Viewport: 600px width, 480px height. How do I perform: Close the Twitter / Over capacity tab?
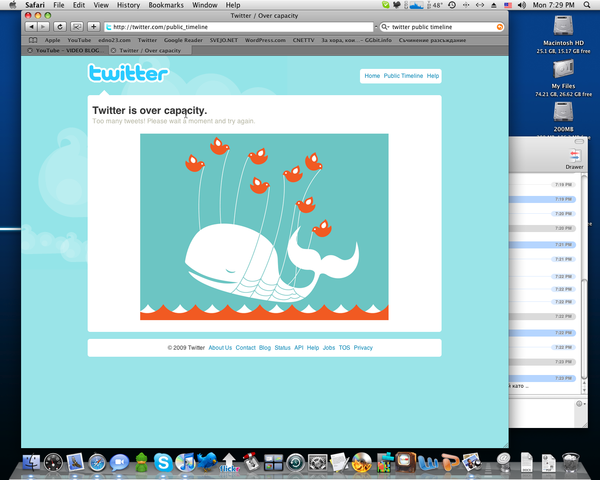click(113, 51)
